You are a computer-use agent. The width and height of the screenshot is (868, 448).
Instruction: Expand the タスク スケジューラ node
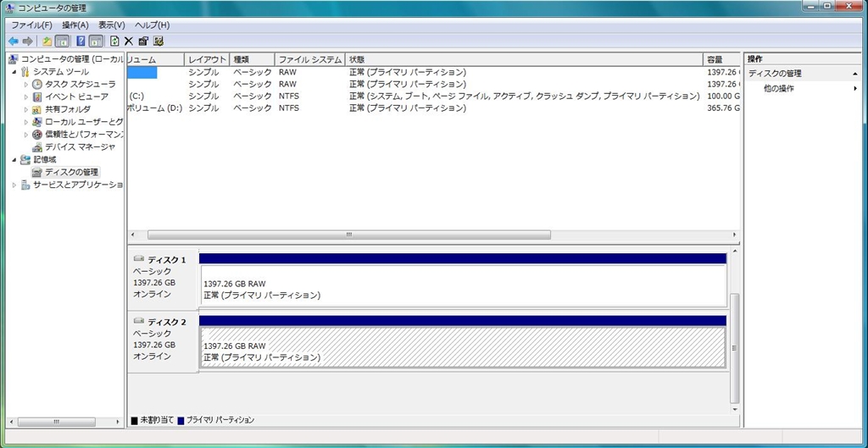click(x=26, y=85)
